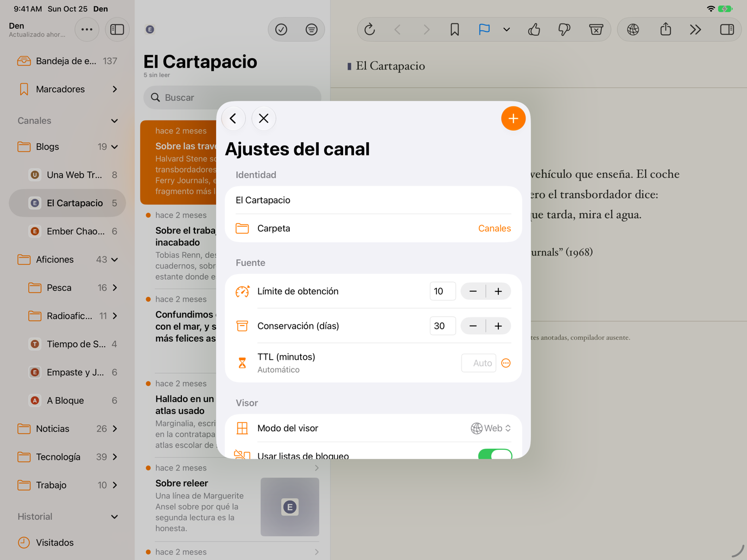Open the Una Web Tr... channel
This screenshot has width=747, height=560.
pyautogui.click(x=67, y=175)
